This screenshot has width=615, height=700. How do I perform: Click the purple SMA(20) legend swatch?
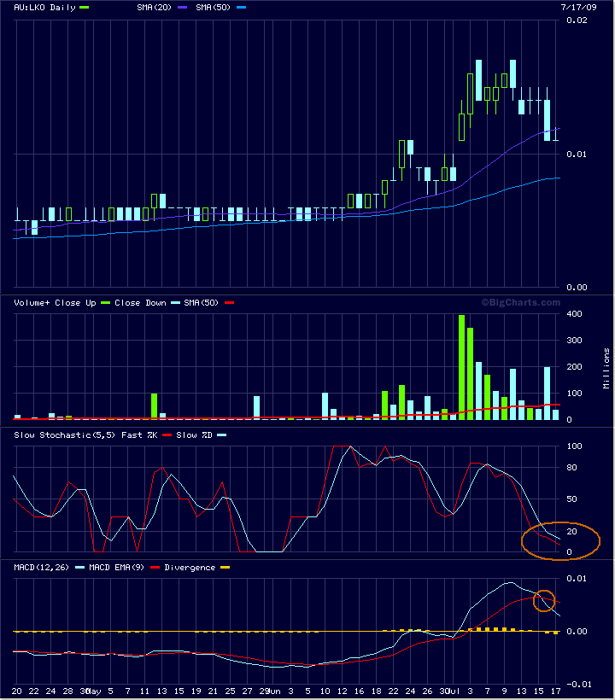[x=182, y=7]
